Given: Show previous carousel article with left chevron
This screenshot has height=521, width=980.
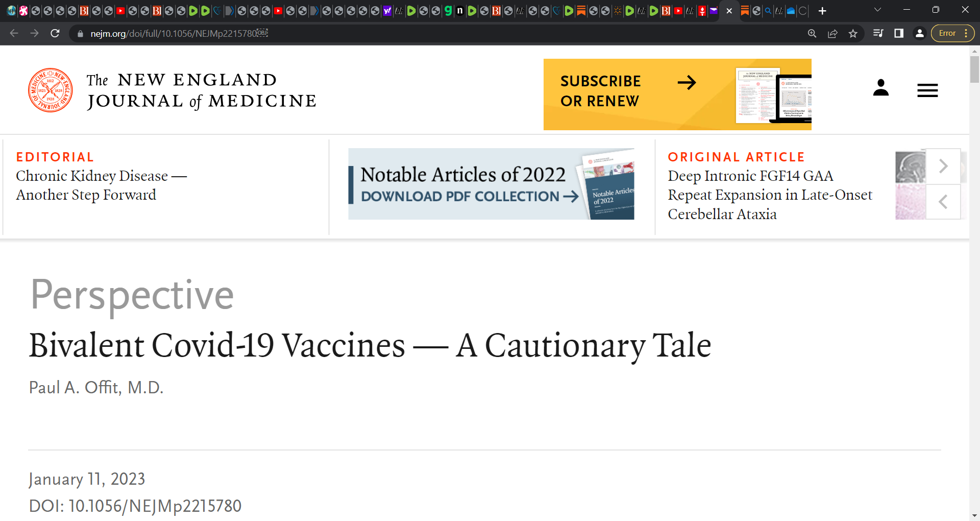Looking at the screenshot, I should click(943, 202).
